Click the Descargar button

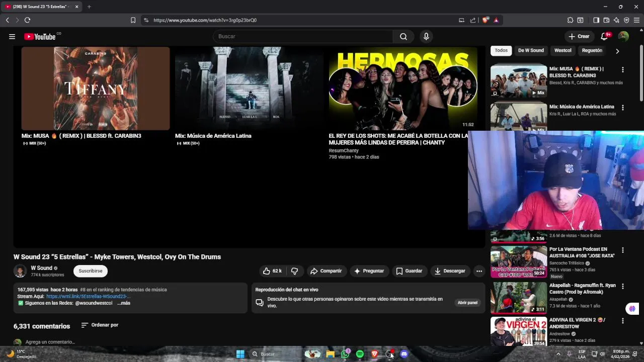tap(450, 271)
